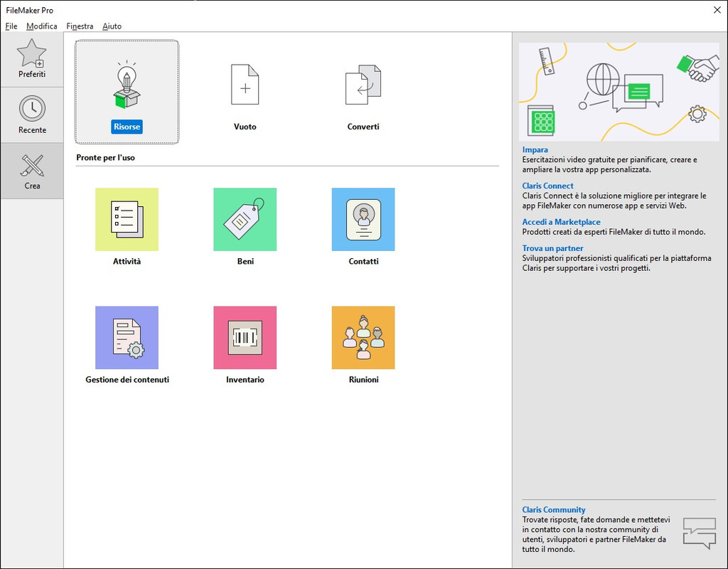Screen dimensions: 728x569
Task: Open the Modifica menu
Action: click(42, 26)
